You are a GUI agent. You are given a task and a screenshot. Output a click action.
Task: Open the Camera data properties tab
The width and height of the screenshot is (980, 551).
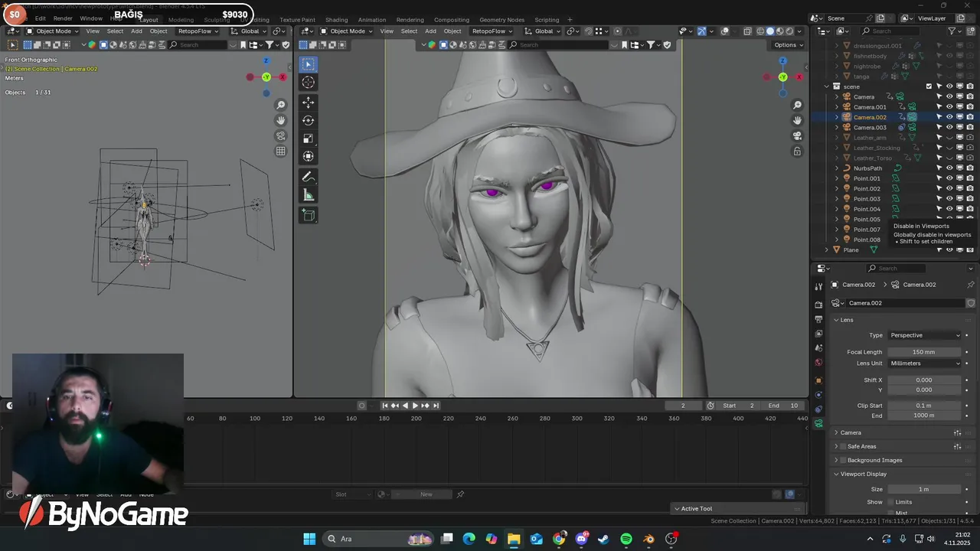point(818,423)
